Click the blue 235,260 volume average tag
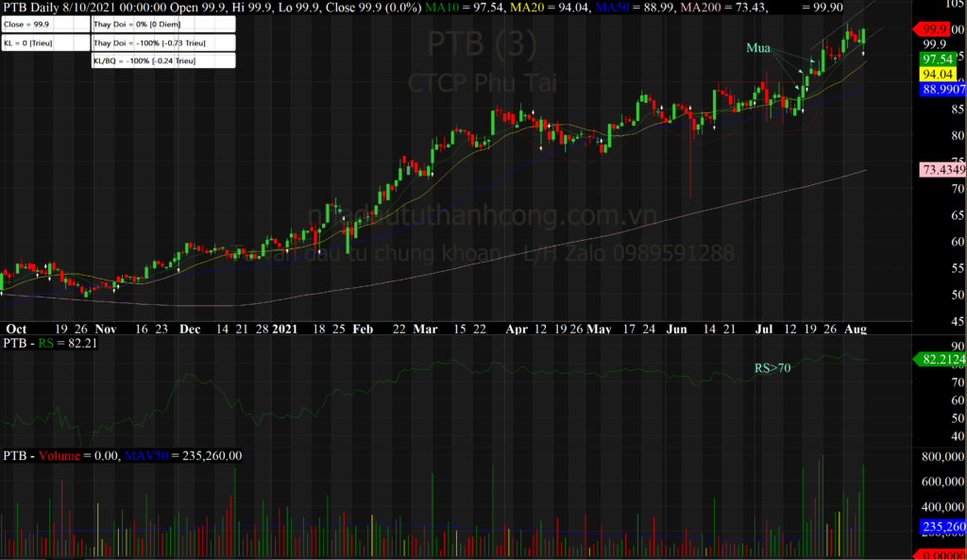The height and width of the screenshot is (560, 967). (x=942, y=527)
